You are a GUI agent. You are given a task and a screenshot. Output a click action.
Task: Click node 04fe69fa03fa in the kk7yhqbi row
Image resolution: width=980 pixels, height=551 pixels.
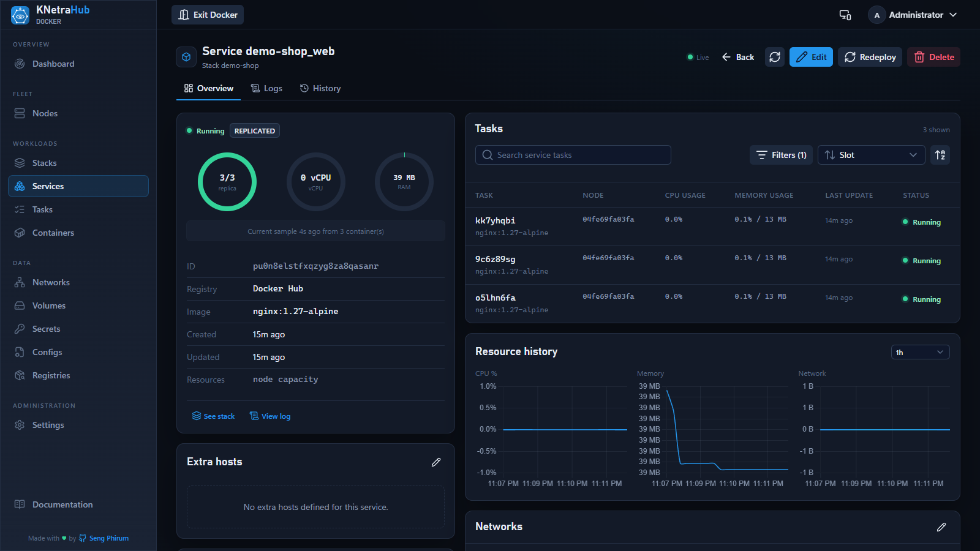[608, 219]
